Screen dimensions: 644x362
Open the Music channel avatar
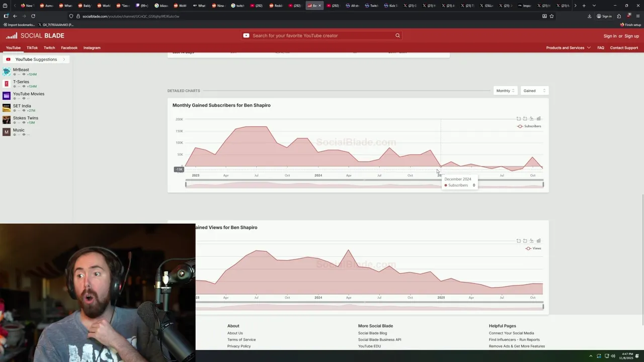coord(7,132)
